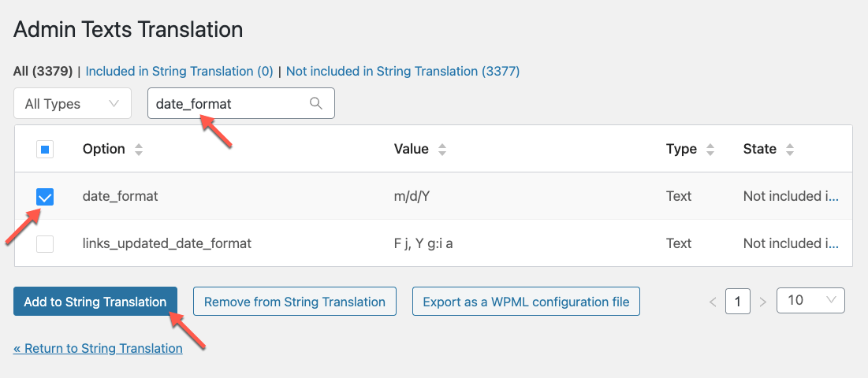Sort by Option column arrows
Image resolution: width=868 pixels, height=378 pixels.
click(139, 149)
